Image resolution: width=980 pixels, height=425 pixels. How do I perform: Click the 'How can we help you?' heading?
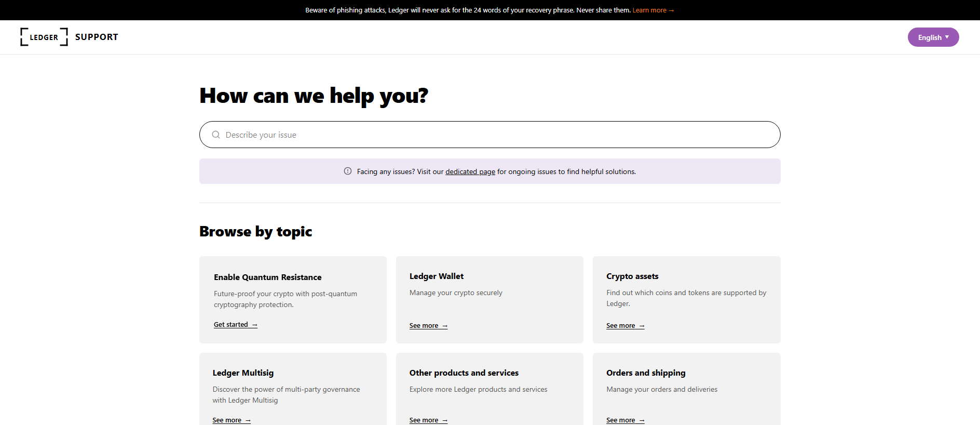pos(314,96)
